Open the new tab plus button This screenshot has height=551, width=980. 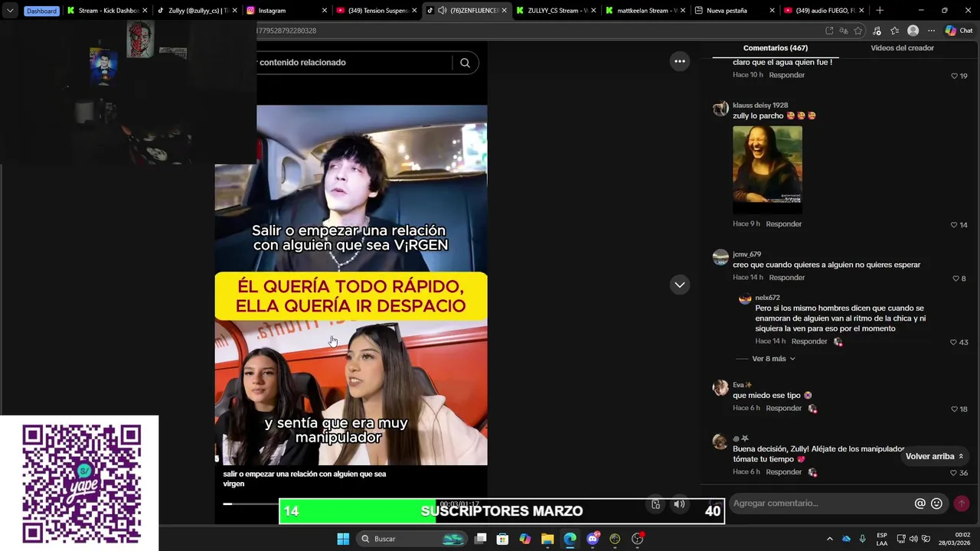tap(880, 11)
